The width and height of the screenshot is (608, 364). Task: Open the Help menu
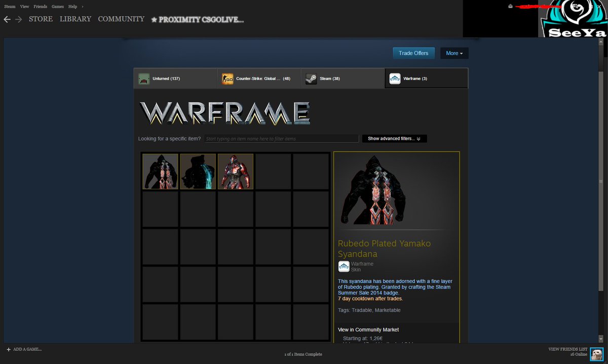[73, 7]
